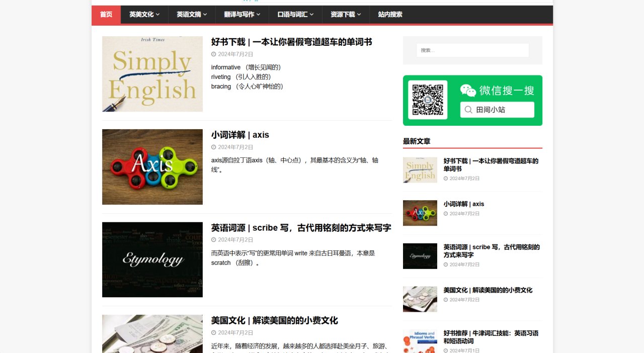
Task: Open the large money bills thumbnail
Action: 152,334
